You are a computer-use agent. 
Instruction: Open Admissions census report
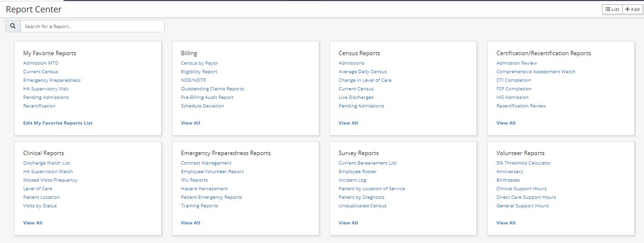click(351, 63)
